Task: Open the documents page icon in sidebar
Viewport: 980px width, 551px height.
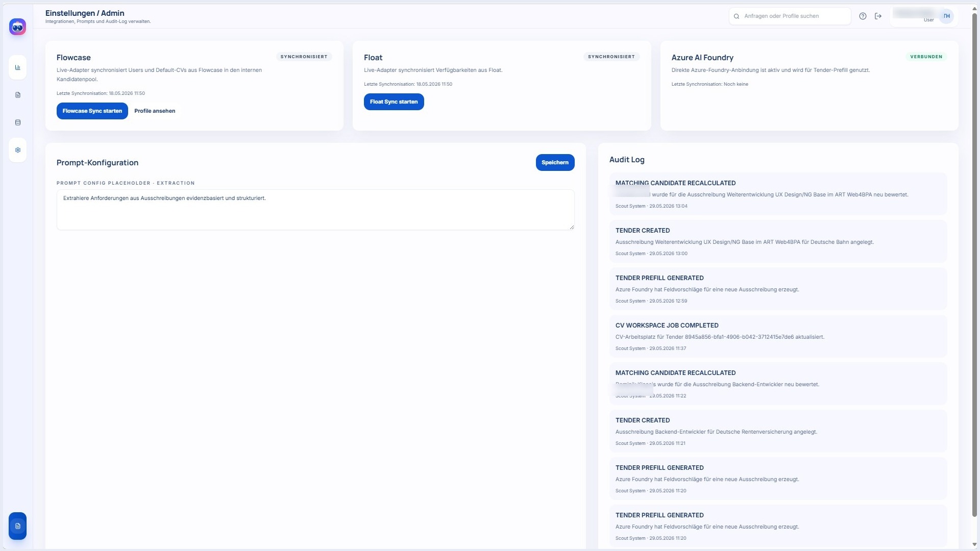Action: [x=17, y=95]
